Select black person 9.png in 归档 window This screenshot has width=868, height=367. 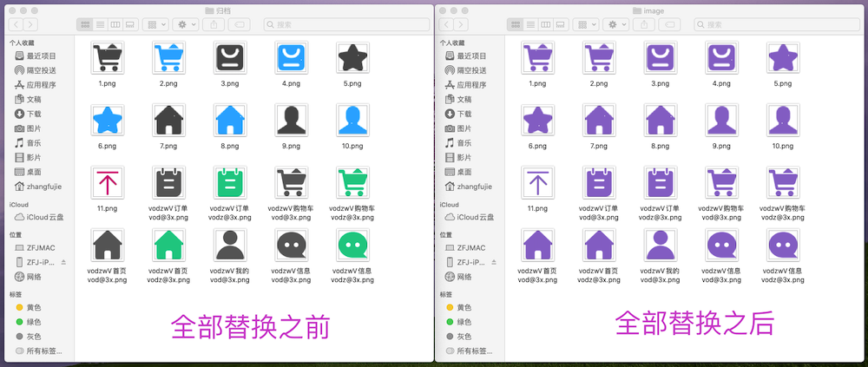click(291, 120)
